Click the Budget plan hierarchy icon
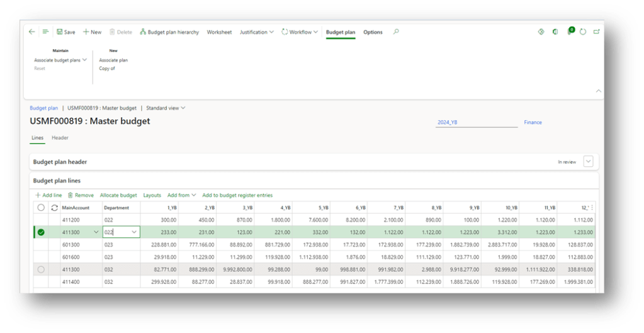The width and height of the screenshot is (644, 333). 143,32
